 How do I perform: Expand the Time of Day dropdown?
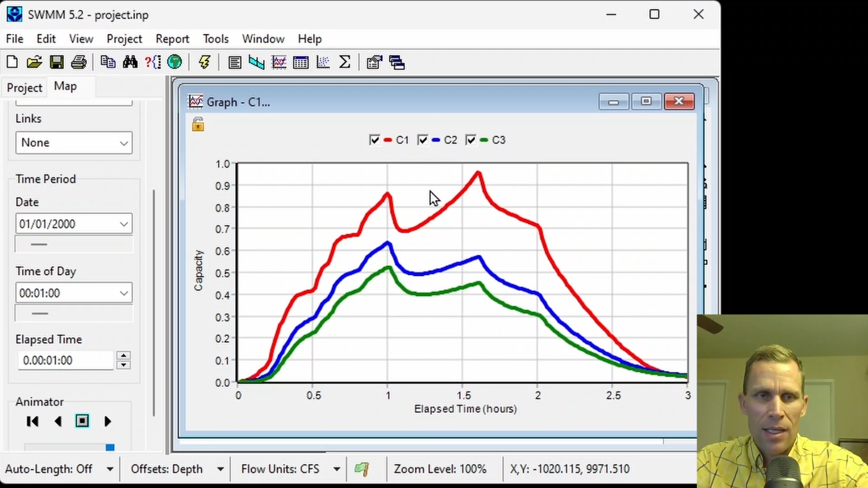click(x=74, y=293)
